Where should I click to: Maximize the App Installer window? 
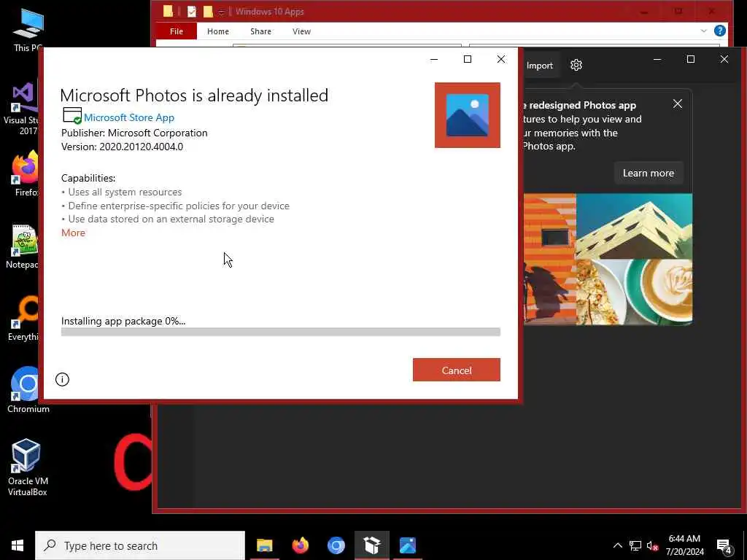pyautogui.click(x=468, y=59)
